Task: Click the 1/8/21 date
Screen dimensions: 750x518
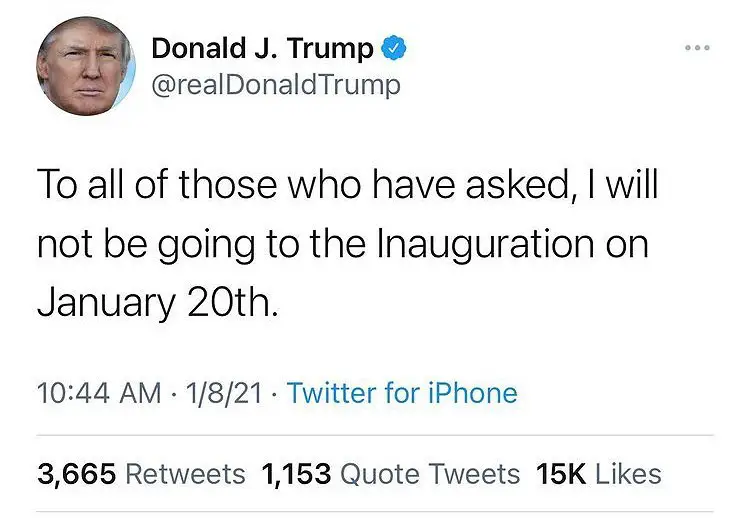Action: point(224,393)
